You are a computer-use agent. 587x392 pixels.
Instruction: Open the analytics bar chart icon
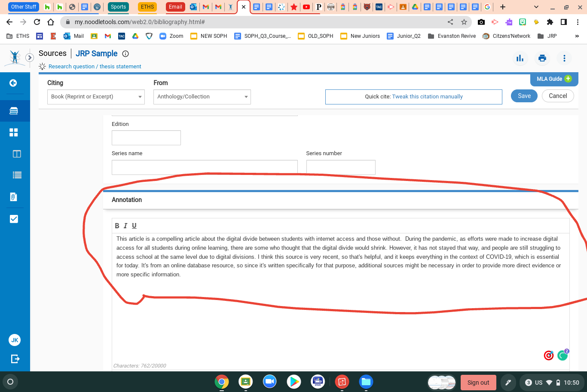pyautogui.click(x=520, y=58)
